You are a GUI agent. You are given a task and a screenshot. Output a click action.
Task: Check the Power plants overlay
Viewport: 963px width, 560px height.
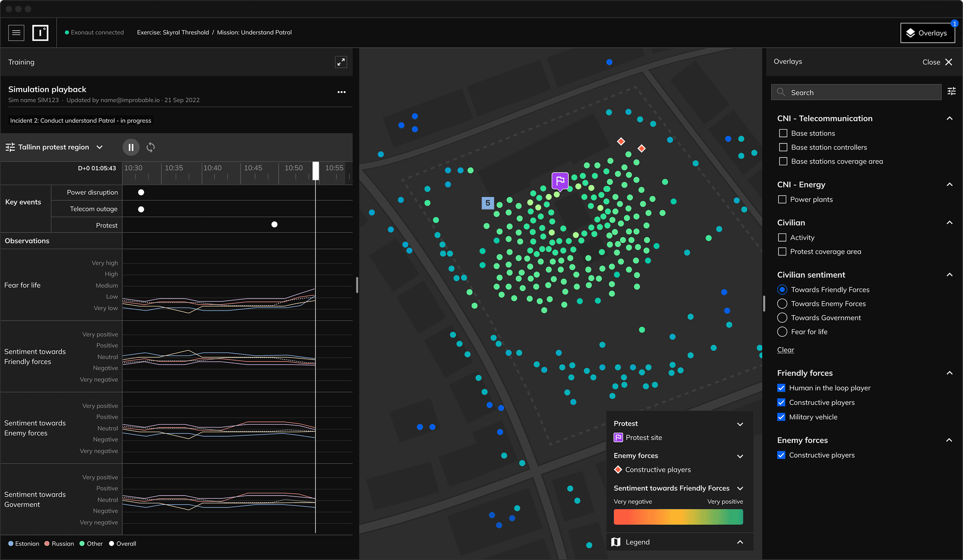tap(782, 199)
